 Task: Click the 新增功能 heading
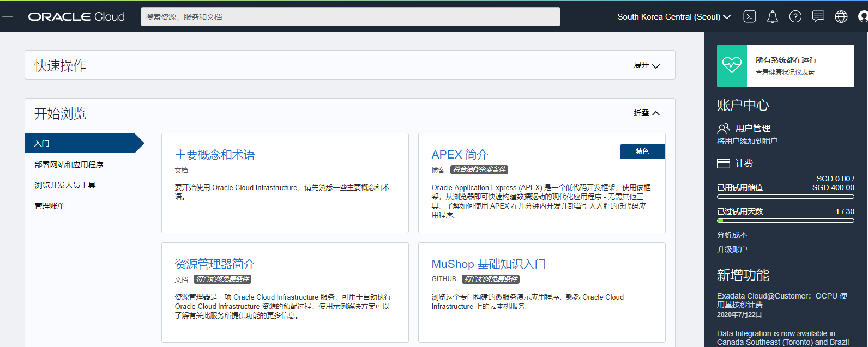click(743, 275)
